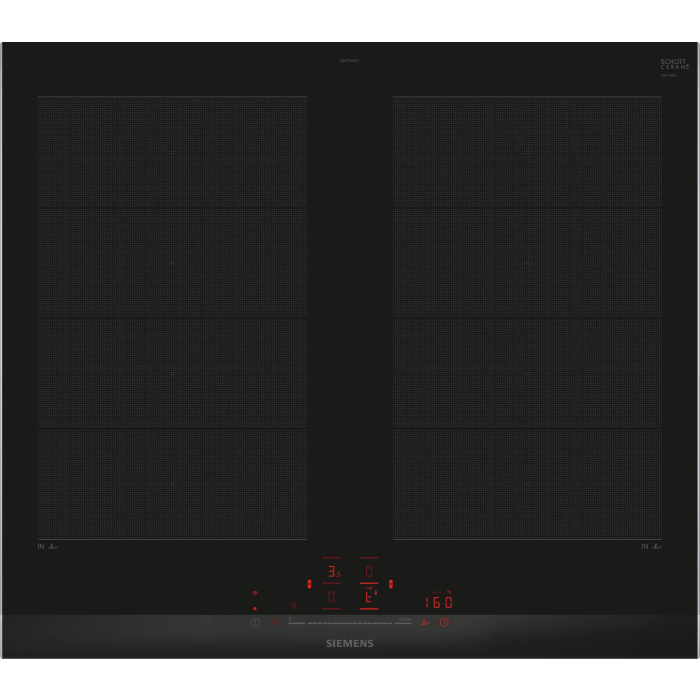Select the rear-right zone showing 0
This screenshot has height=700, width=700.
pyautogui.click(x=369, y=572)
